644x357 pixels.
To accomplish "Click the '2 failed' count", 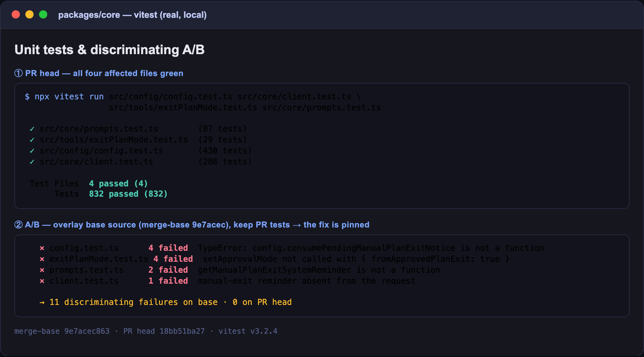I will click(x=168, y=270).
